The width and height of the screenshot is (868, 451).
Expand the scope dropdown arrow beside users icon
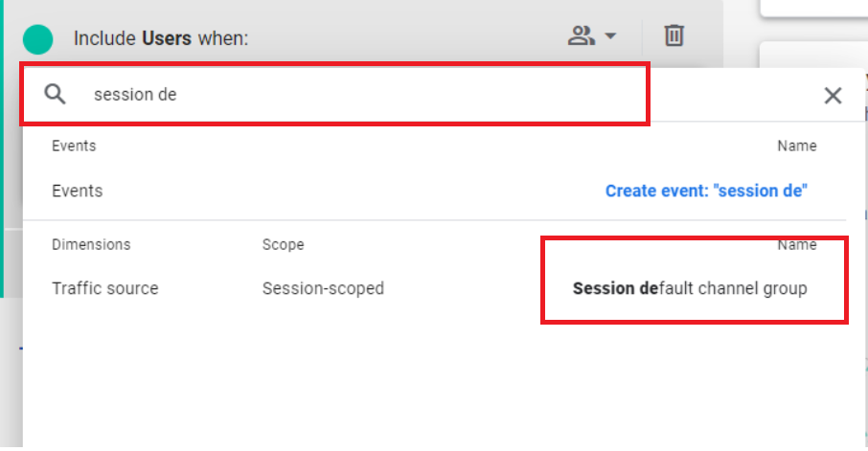(x=610, y=36)
